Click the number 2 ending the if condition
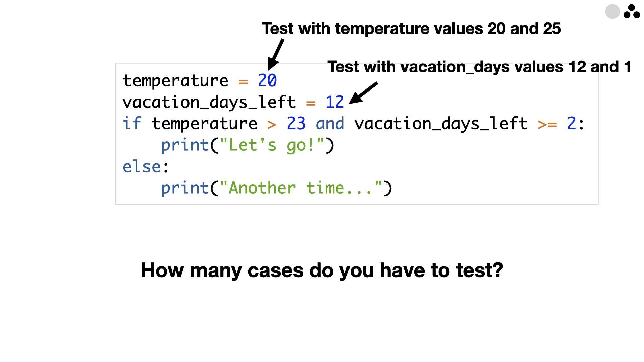Screen dimensions: 644x362 tap(572, 123)
